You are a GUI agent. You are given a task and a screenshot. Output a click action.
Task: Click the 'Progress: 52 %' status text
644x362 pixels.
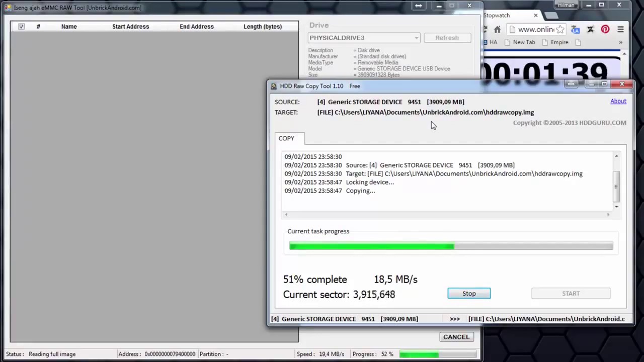click(373, 354)
